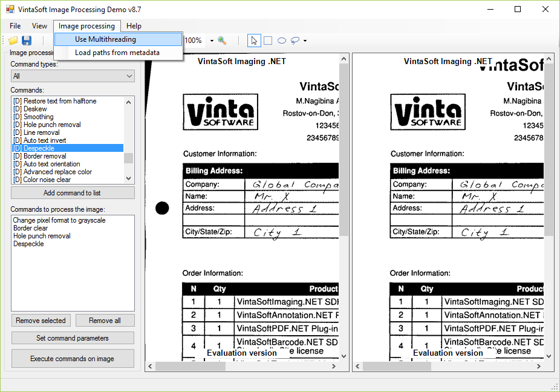This screenshot has width=560, height=392.
Task: Click the Remove selected button
Action: coord(41,321)
